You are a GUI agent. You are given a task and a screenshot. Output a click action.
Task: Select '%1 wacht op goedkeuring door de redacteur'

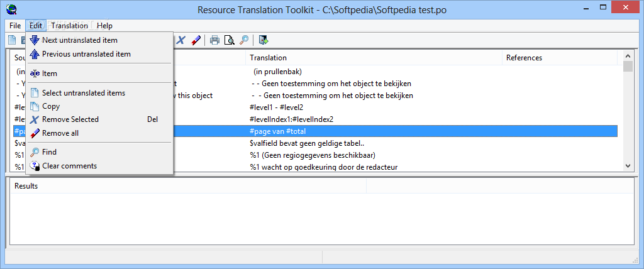point(315,167)
